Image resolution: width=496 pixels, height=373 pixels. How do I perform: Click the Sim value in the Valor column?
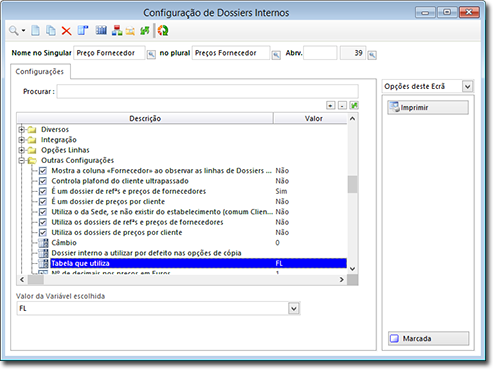point(281,191)
